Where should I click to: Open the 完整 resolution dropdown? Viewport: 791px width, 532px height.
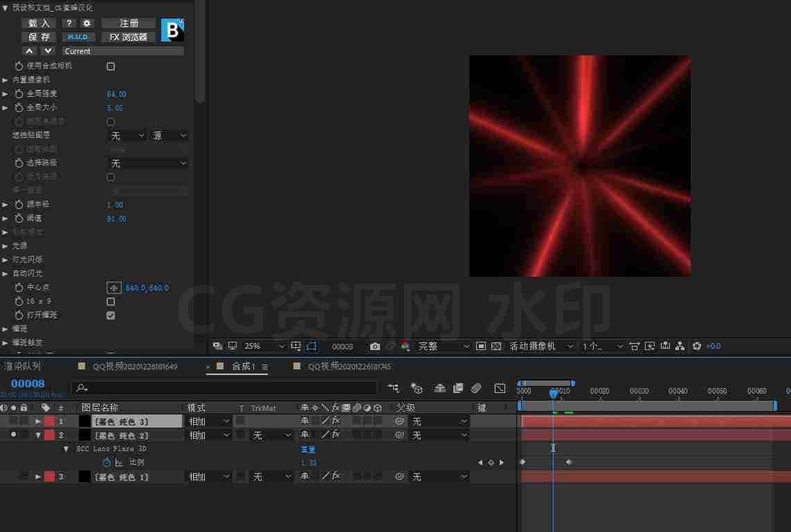tap(444, 347)
